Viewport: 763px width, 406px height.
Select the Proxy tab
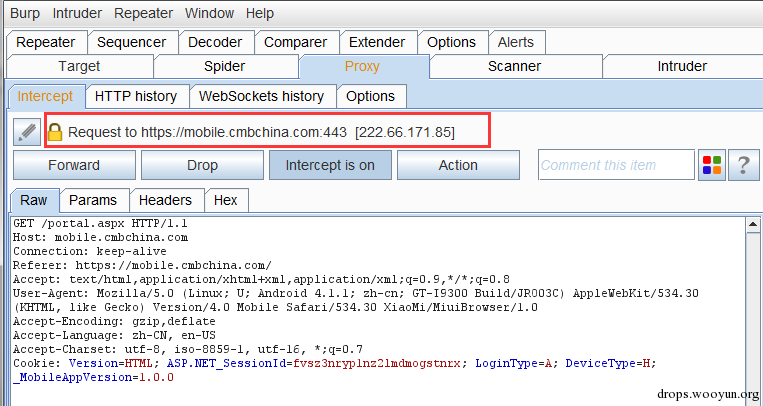(362, 66)
